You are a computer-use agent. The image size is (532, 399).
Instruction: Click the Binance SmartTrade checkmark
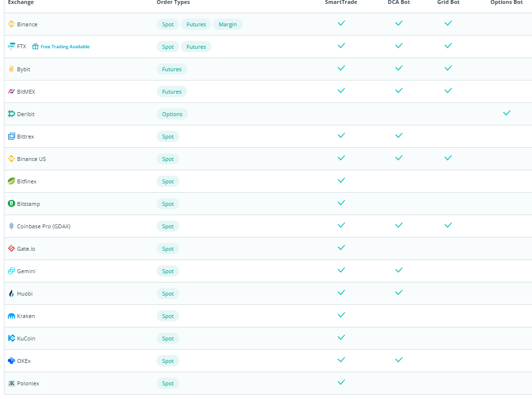(341, 23)
